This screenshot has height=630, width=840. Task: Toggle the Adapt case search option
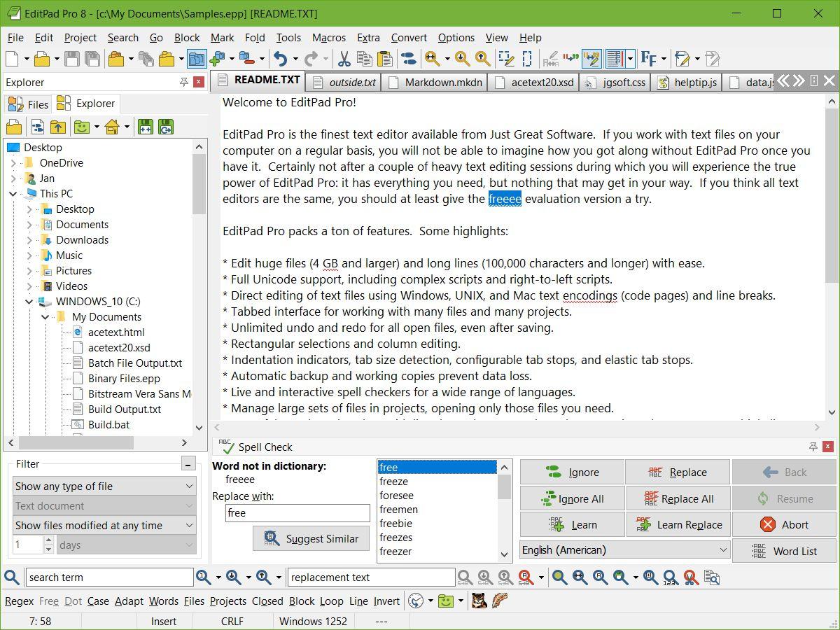[x=129, y=601]
